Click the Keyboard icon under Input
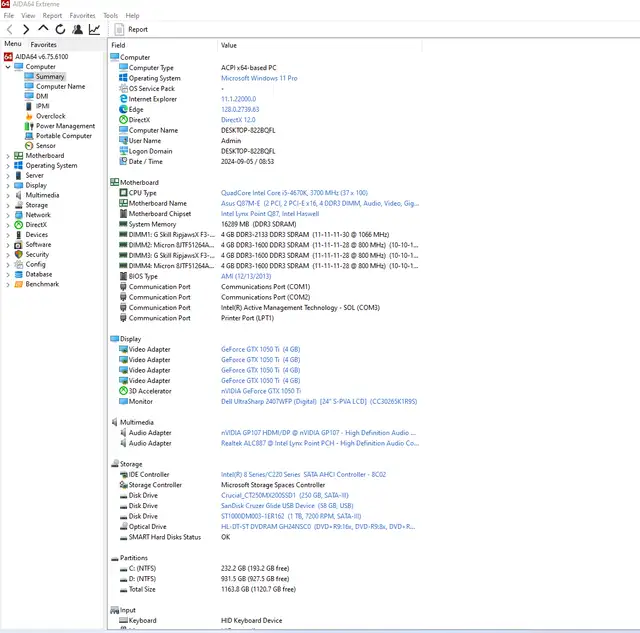The image size is (640, 633). [123, 620]
